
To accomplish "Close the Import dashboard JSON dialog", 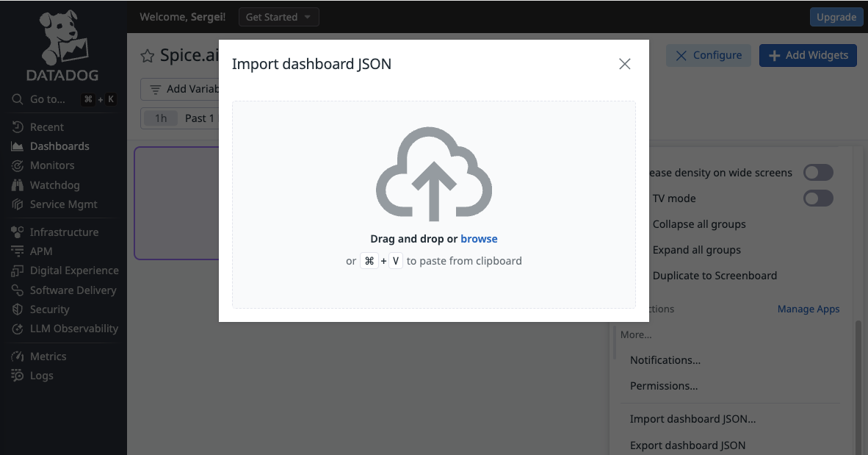I will (x=625, y=64).
